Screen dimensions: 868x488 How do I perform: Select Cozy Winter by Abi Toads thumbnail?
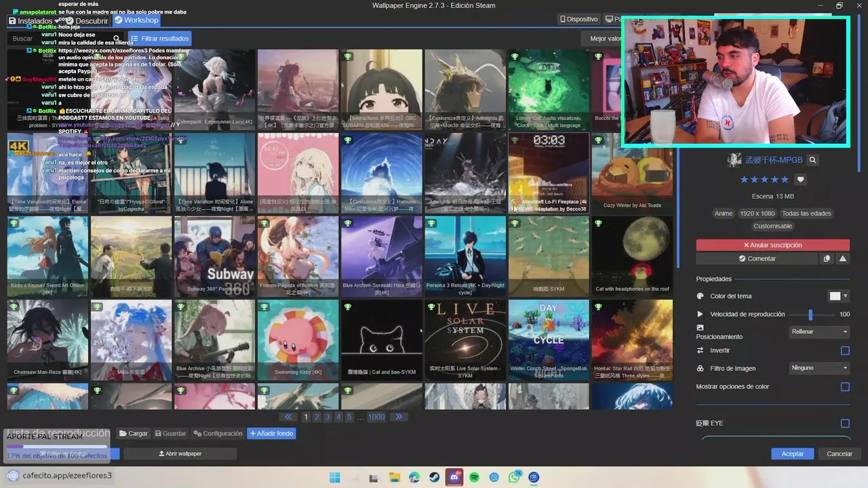click(x=632, y=173)
